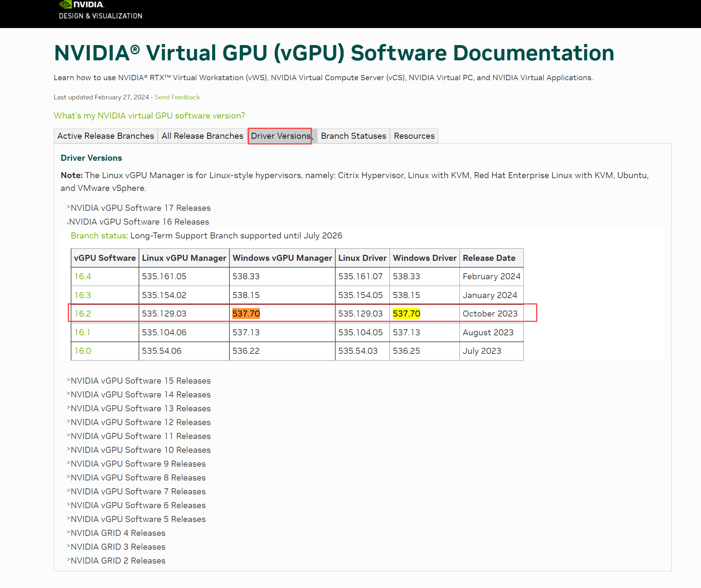701x588 pixels.
Task: Click the yellow highlighted 537.70 Windows Driver value
Action: tap(406, 314)
